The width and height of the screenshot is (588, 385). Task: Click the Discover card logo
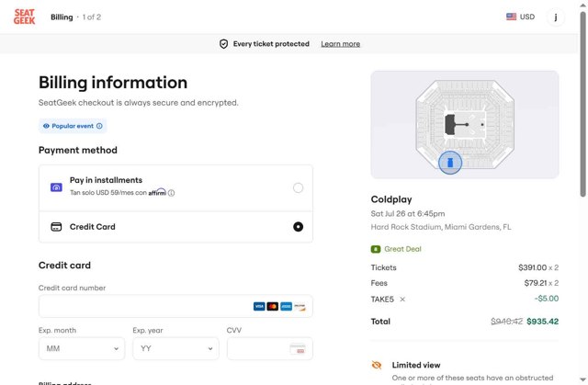(300, 307)
